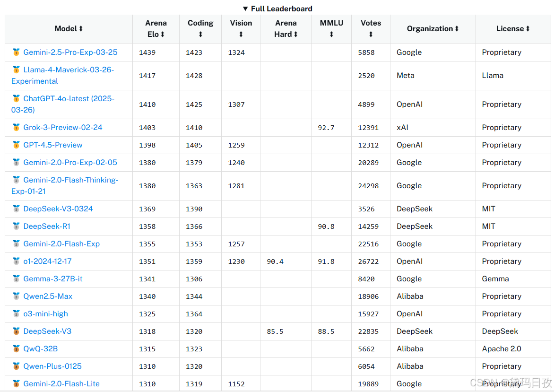Click silver medal icon beside o3-mini-high
This screenshot has height=392, width=554.
[x=16, y=314]
